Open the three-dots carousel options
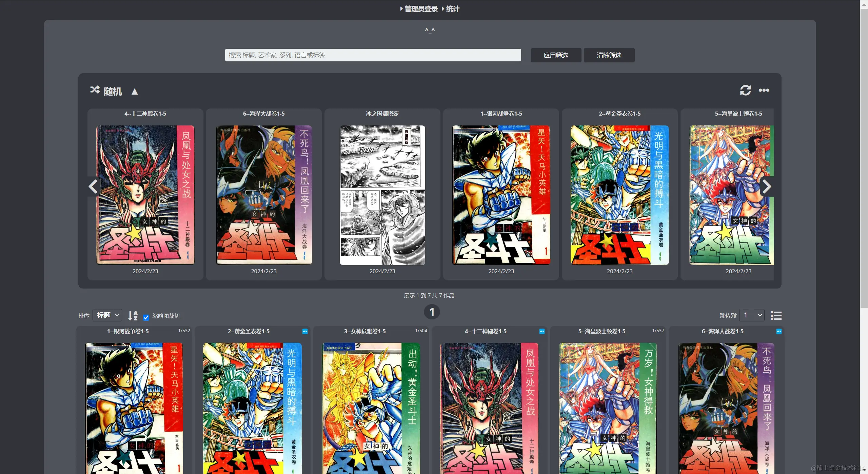The image size is (868, 474). [x=764, y=90]
